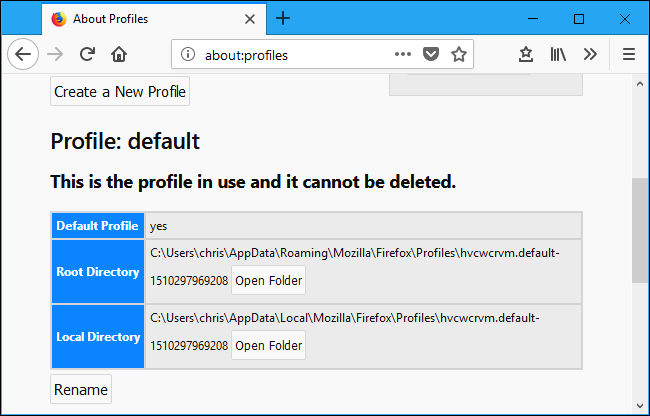Click the forward navigation arrow
The image size is (650, 416).
(x=57, y=55)
